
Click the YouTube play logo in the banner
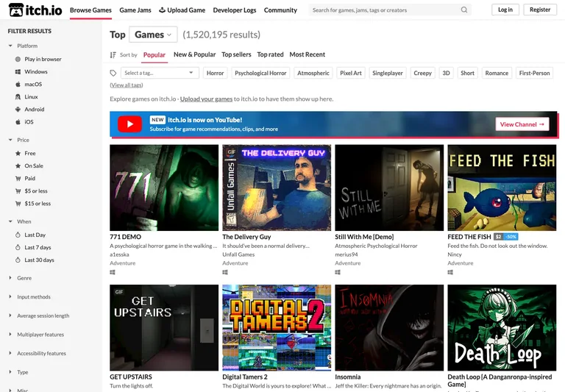129,124
